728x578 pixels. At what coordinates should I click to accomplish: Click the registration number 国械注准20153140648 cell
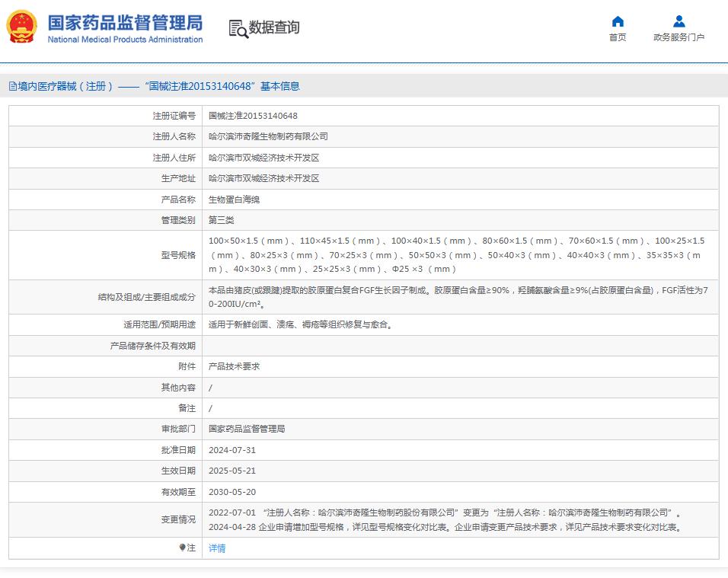coord(253,117)
